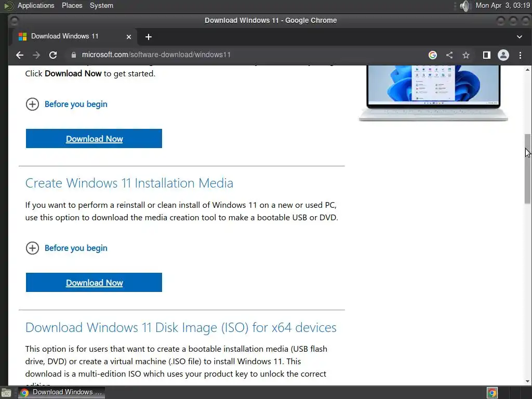Image resolution: width=532 pixels, height=399 pixels.
Task: Click Download Now for Installation Media
Action: coord(94,282)
